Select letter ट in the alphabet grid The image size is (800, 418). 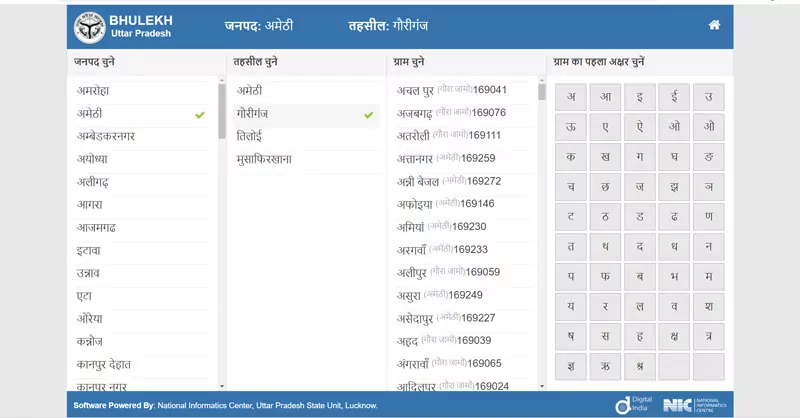pos(571,216)
